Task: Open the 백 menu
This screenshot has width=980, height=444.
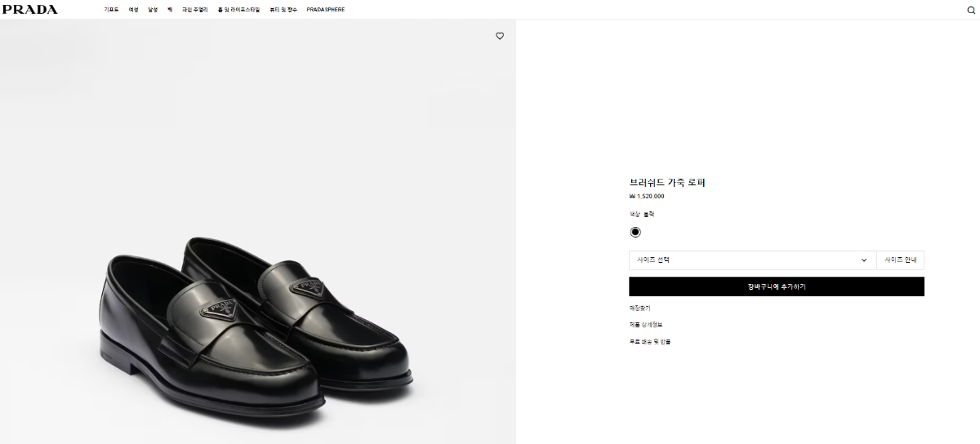Action: click(170, 10)
